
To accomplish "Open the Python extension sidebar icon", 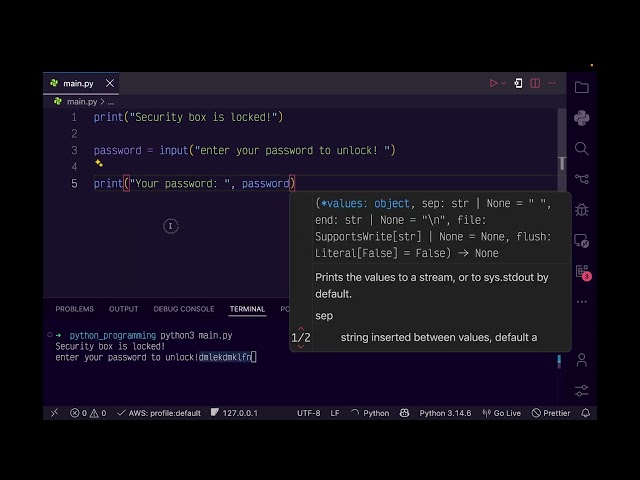I will [582, 118].
